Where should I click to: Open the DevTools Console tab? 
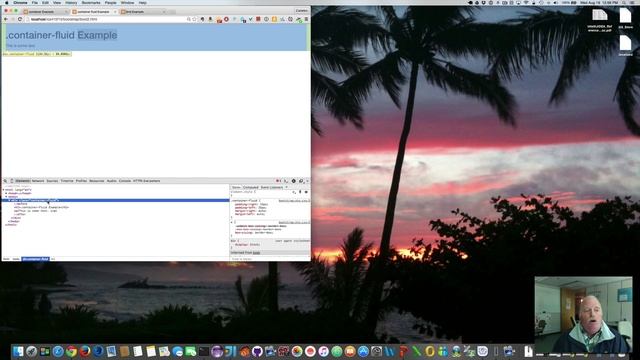(x=125, y=181)
